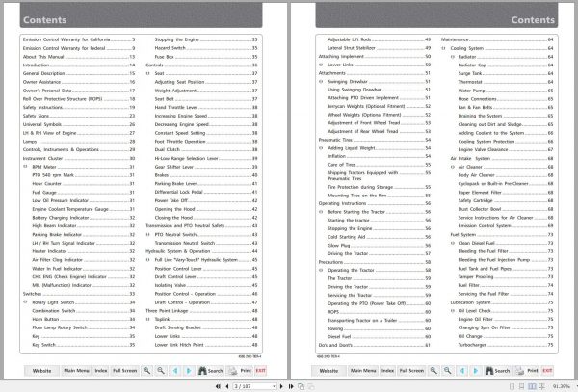Enter Full Screen from left page toolbar
Image resolution: width=578 pixels, height=392 pixels.
tap(125, 371)
